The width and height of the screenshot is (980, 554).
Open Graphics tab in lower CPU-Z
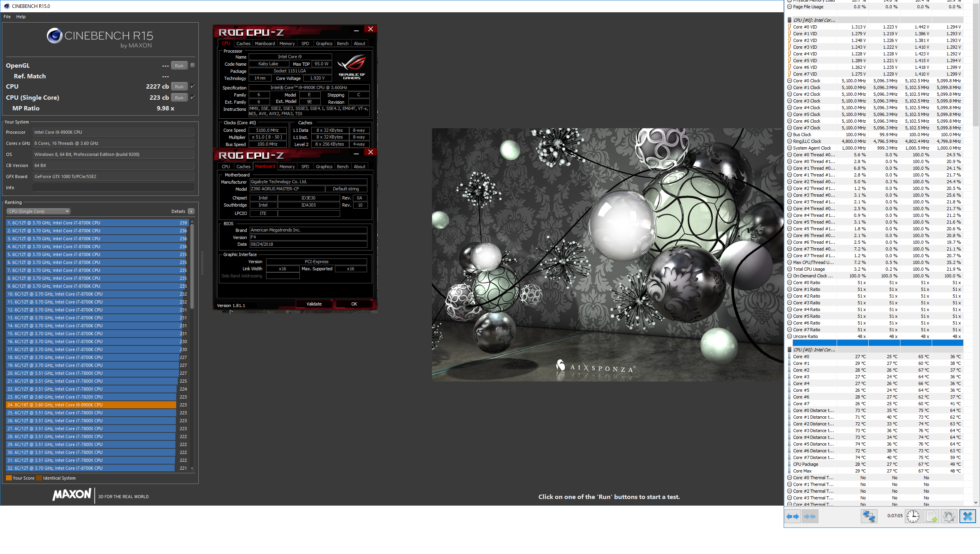[x=324, y=167]
